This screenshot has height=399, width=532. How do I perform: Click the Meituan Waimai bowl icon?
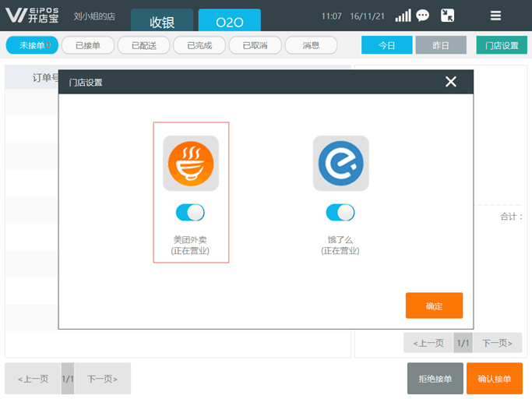coord(191,164)
